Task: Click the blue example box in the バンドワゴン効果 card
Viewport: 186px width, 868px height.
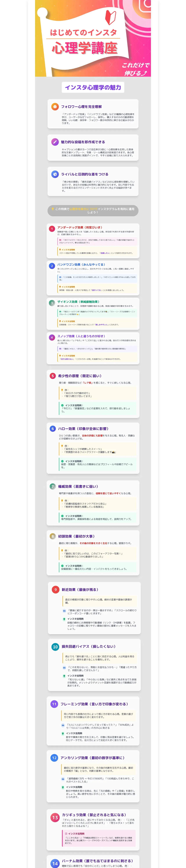Action: 97,278
